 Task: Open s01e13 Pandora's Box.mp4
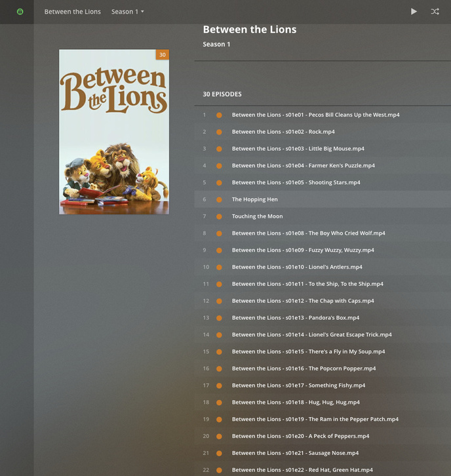coord(296,317)
